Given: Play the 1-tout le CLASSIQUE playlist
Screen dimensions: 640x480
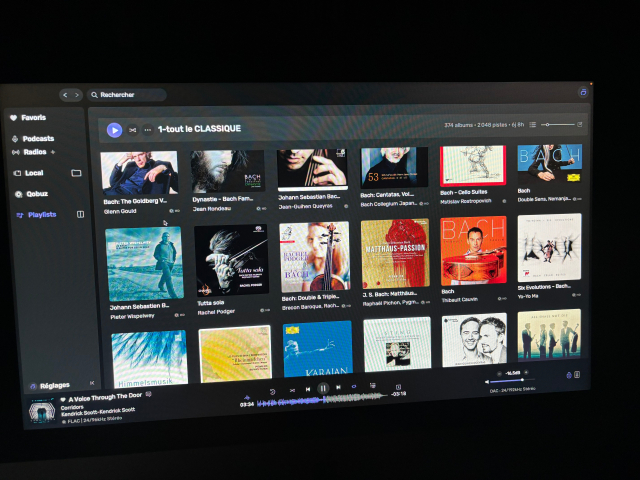Looking at the screenshot, I should tap(114, 130).
